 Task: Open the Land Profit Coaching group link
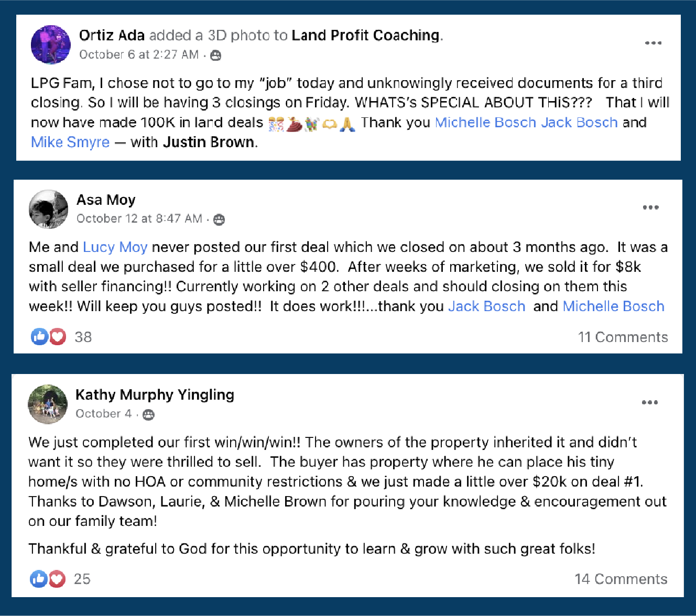(365, 35)
